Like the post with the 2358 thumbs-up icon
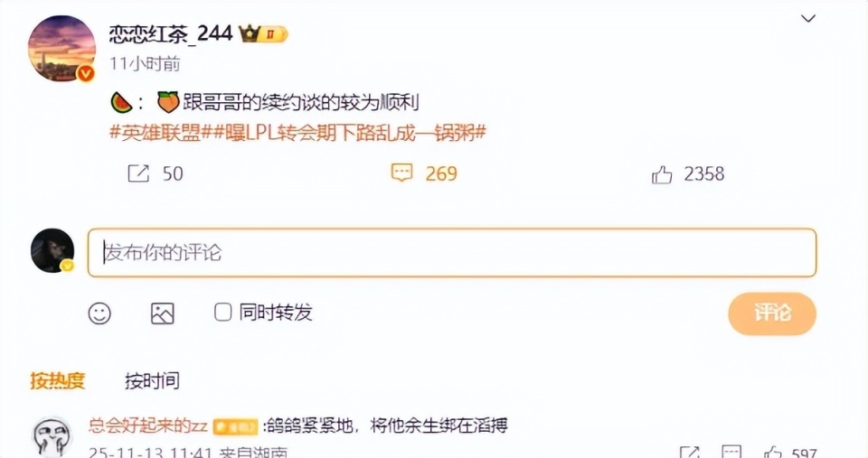Viewport: 868px width, 458px height. (662, 174)
